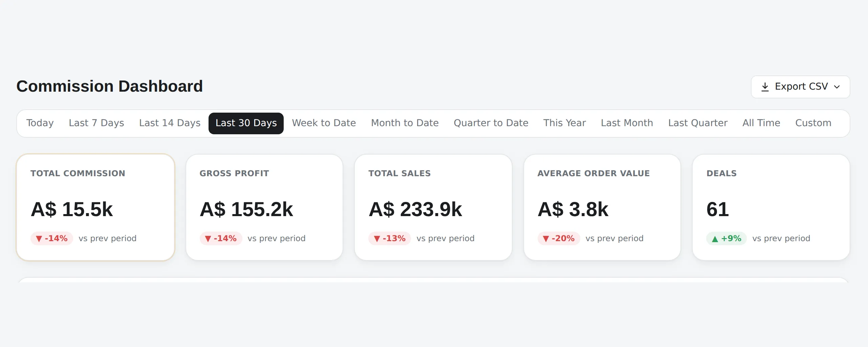This screenshot has width=868, height=347.
Task: Select the Last 30 Days tab
Action: [x=246, y=123]
